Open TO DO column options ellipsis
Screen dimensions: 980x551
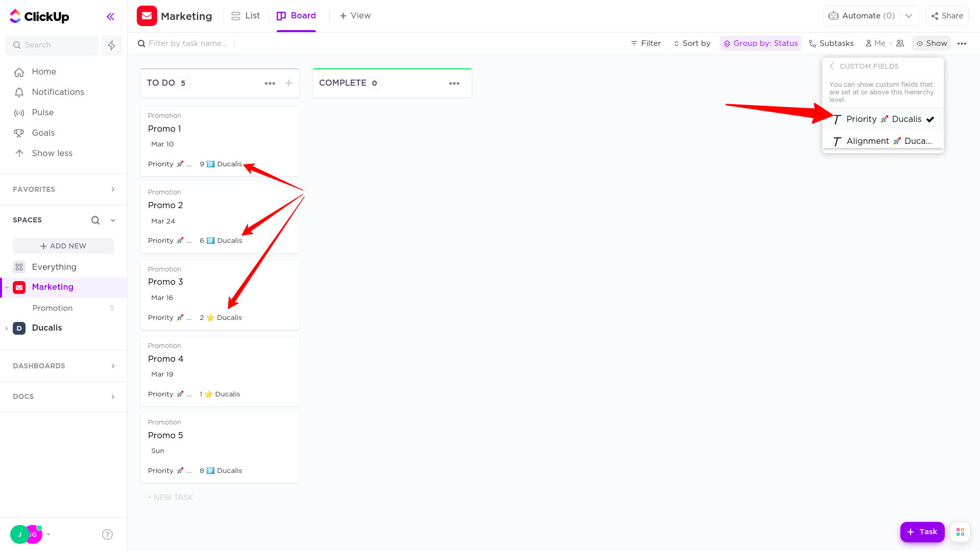270,83
